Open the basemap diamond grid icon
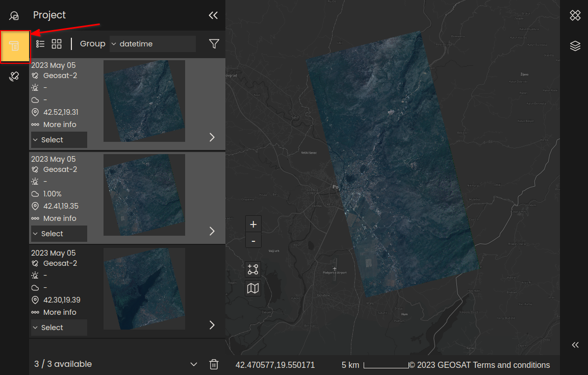Screen dimensions: 588x375 tap(575, 15)
